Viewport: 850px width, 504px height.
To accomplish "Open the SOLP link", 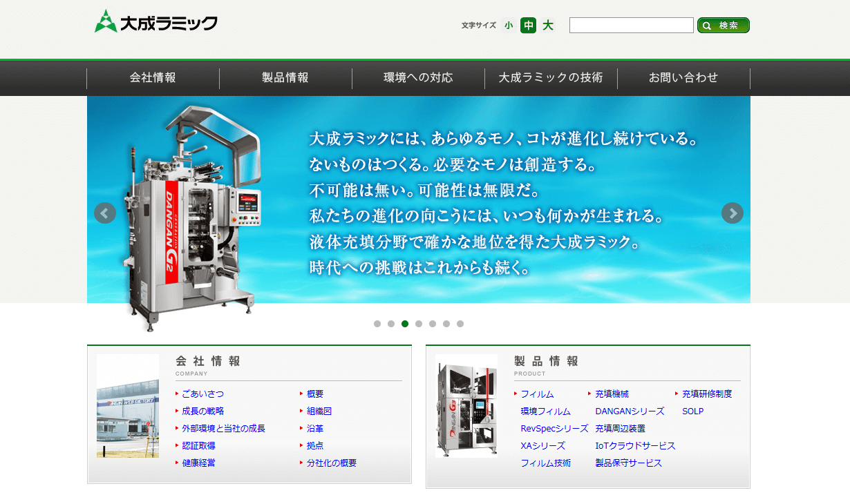I will pyautogui.click(x=693, y=411).
